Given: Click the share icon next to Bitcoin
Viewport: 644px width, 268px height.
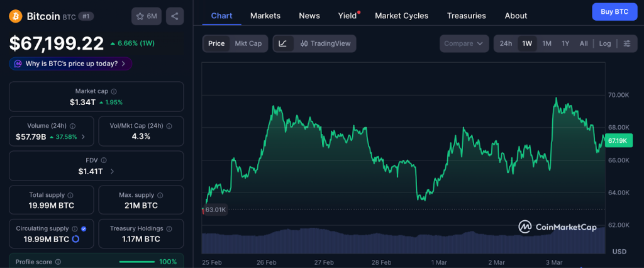Looking at the screenshot, I should (x=175, y=16).
